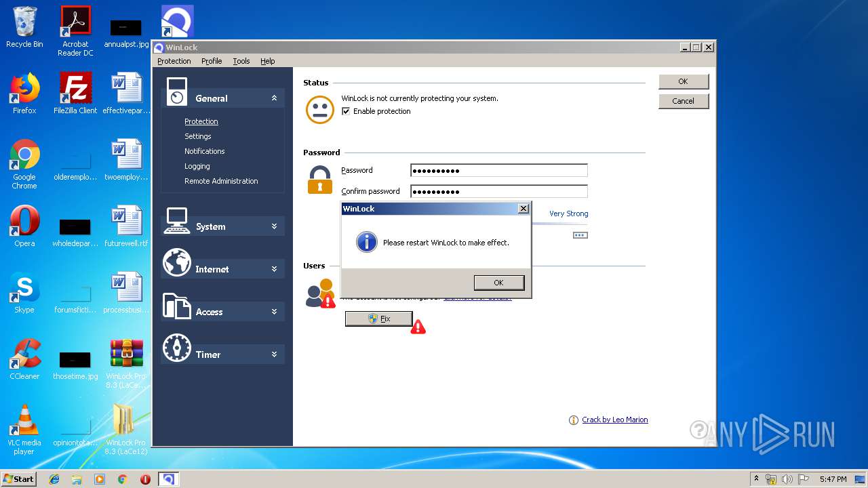The image size is (868, 488).
Task: Open the WinLock Pro 8.3 WinRAR archive
Action: point(126,363)
